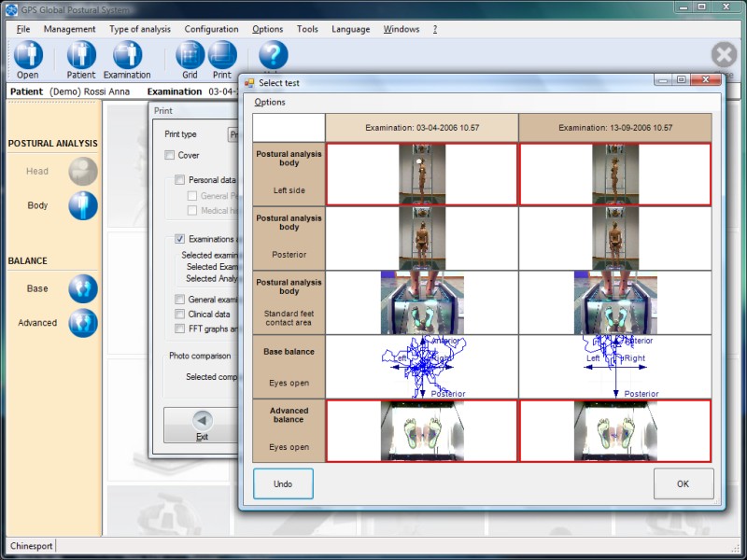The image size is (747, 560).
Task: Open Options menu in Select test dialog
Action: click(x=270, y=102)
